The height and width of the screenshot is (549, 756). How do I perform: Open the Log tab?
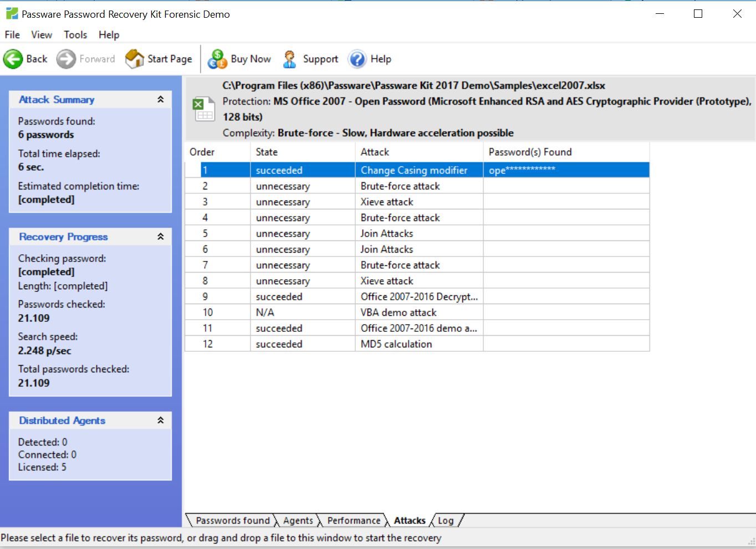coord(446,520)
